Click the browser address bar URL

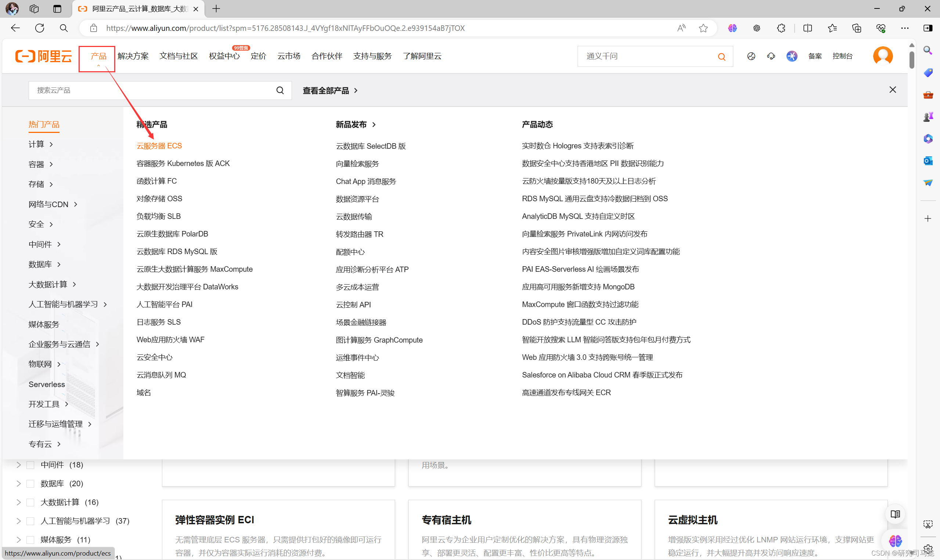[x=285, y=28]
